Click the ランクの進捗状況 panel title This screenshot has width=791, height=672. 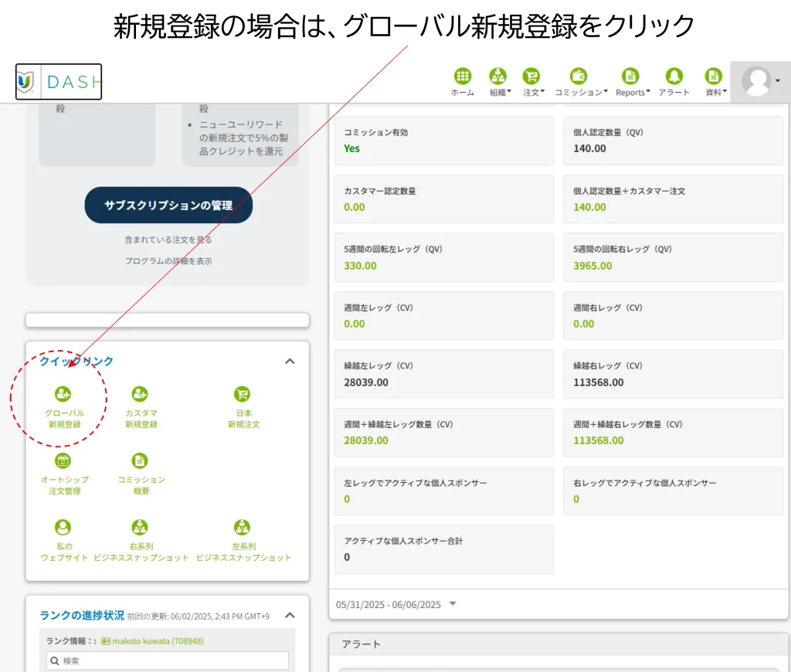[x=82, y=615]
